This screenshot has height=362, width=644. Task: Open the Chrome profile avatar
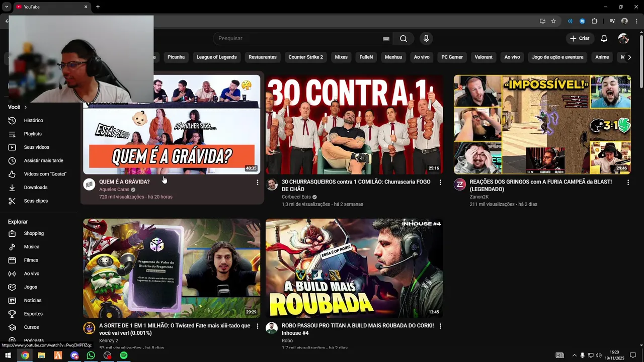tap(624, 21)
